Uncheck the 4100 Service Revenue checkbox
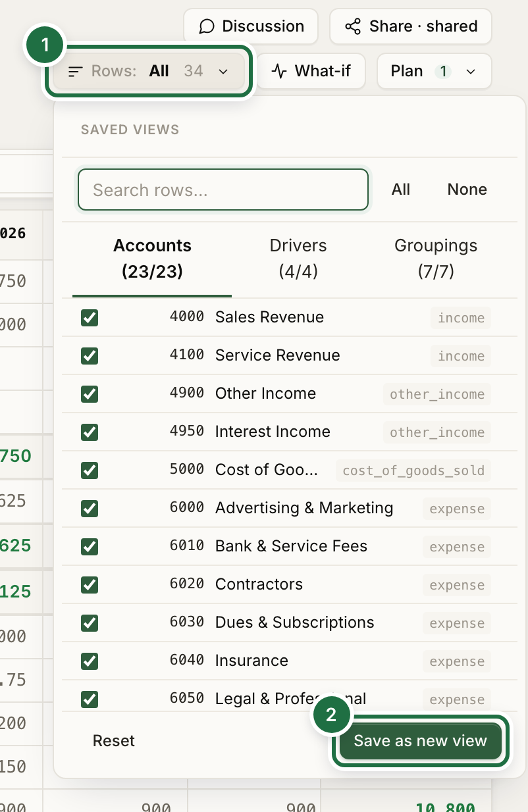The width and height of the screenshot is (528, 812). [90, 356]
